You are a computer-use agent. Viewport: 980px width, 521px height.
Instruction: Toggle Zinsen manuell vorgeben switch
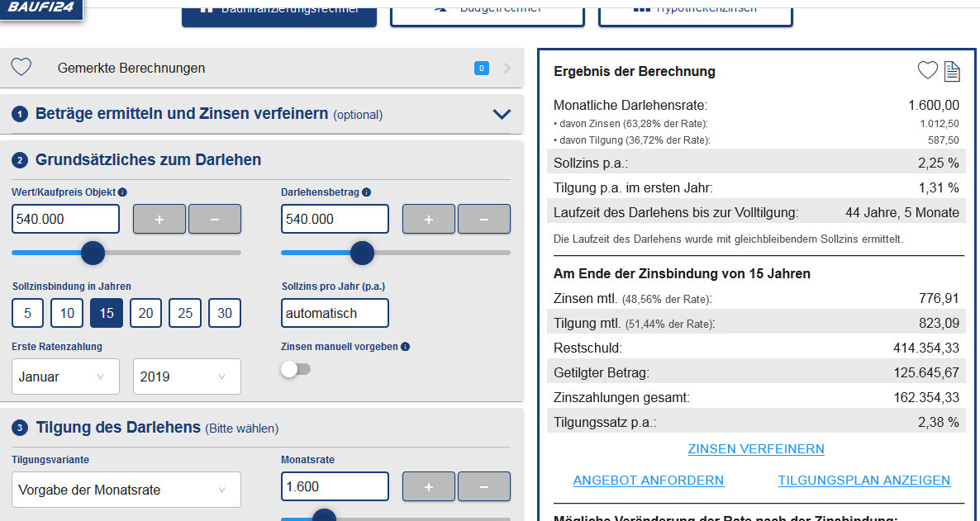point(295,370)
